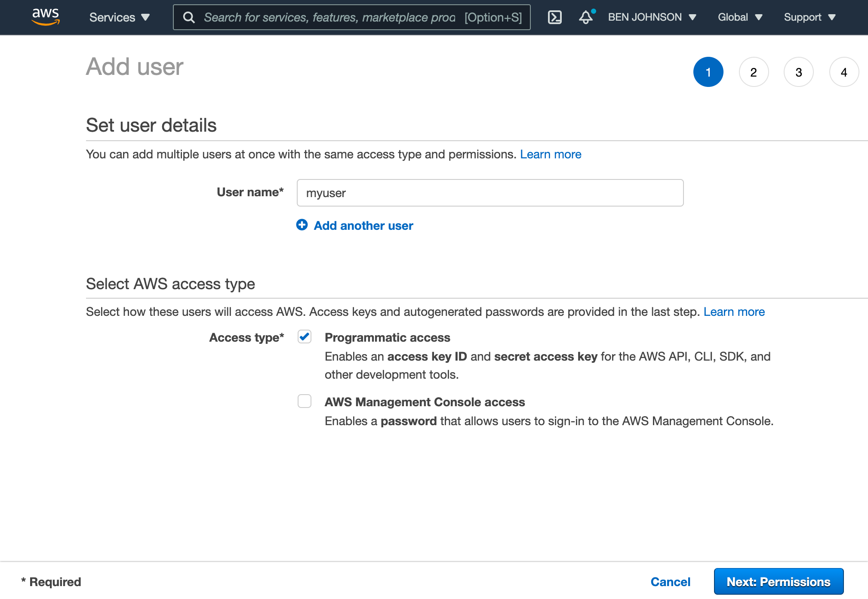
Task: Open the CloudShell terminal icon
Action: click(555, 17)
